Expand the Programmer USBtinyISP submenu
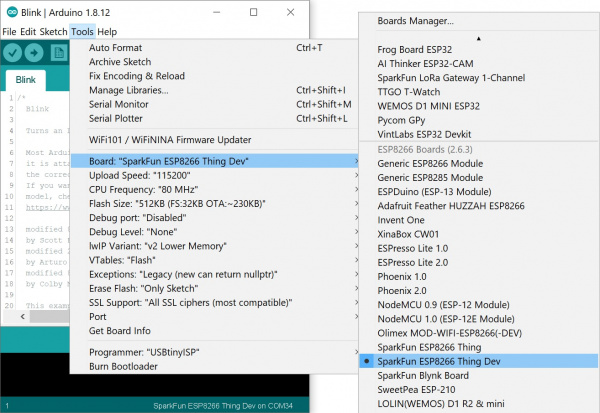The image size is (600, 413). pyautogui.click(x=214, y=353)
